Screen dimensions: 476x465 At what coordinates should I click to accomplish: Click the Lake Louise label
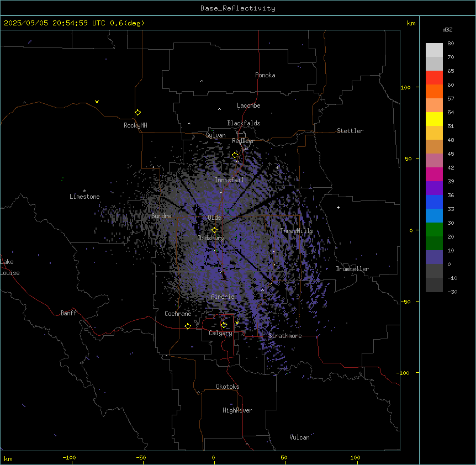point(10,267)
